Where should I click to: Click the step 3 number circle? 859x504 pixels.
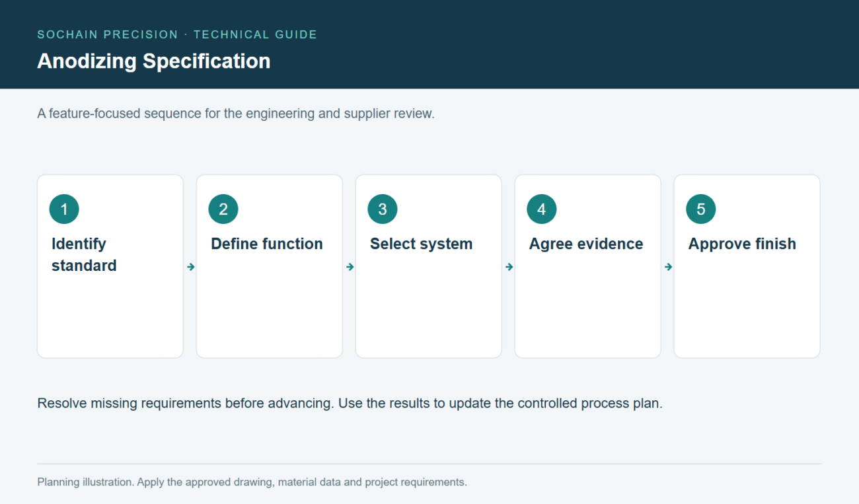383,209
